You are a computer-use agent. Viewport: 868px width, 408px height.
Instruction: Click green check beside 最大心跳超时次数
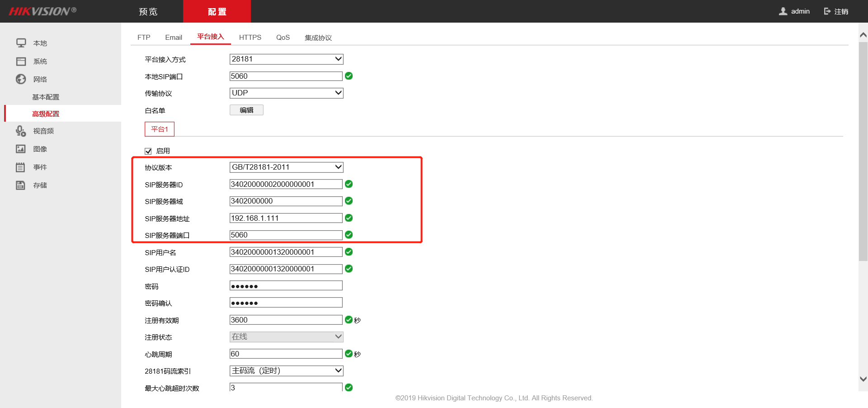[x=349, y=388]
